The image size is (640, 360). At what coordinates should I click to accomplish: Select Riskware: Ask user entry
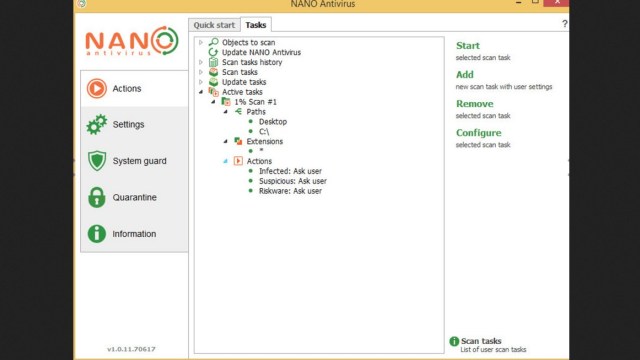(290, 191)
